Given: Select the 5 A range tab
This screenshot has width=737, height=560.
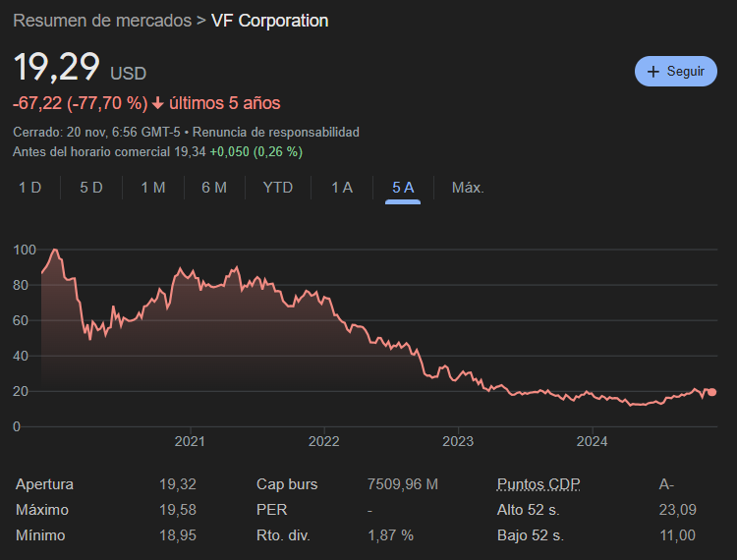Looking at the screenshot, I should [x=403, y=188].
